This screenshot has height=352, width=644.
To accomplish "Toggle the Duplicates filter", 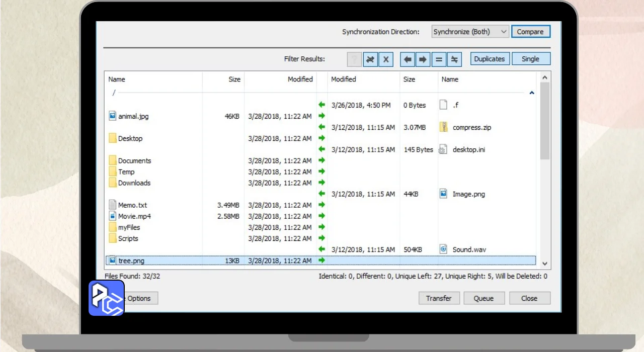I will pyautogui.click(x=489, y=59).
